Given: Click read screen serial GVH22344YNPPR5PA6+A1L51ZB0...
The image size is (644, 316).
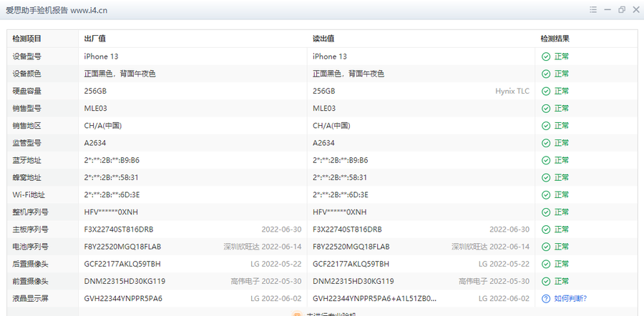Looking at the screenshot, I should click(374, 298).
